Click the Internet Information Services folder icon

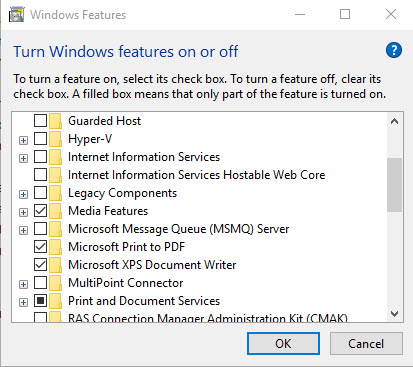[55, 157]
